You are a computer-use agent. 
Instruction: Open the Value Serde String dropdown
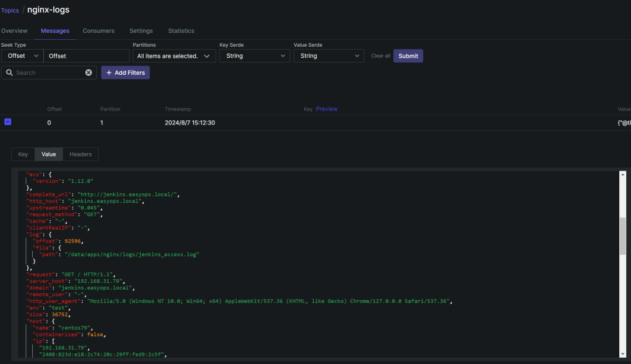[x=329, y=56]
